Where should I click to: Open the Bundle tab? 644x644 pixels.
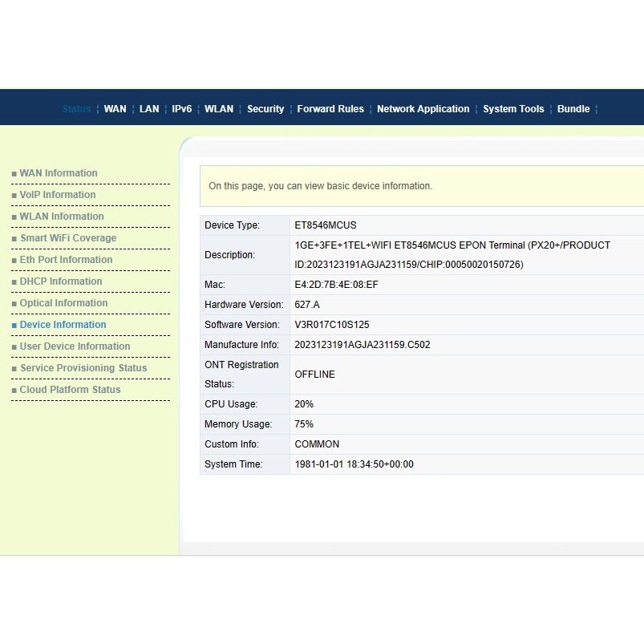(573, 109)
